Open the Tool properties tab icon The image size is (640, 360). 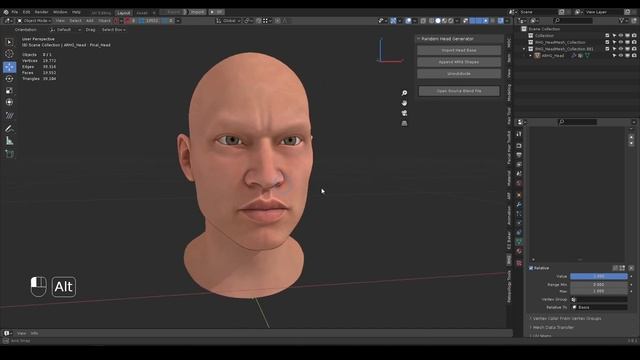coord(519,134)
